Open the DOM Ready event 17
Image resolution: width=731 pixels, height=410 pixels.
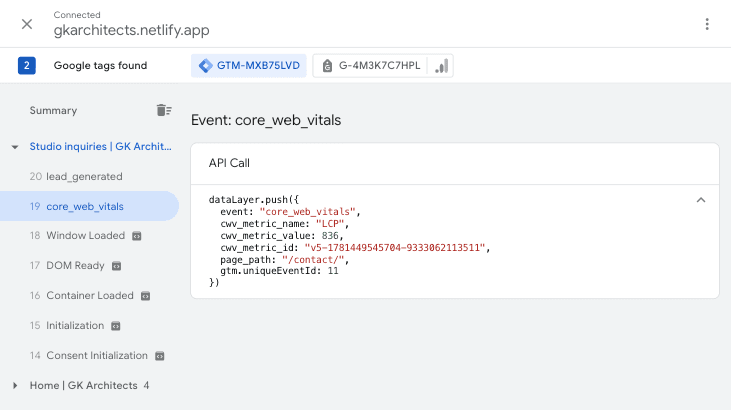(67, 265)
